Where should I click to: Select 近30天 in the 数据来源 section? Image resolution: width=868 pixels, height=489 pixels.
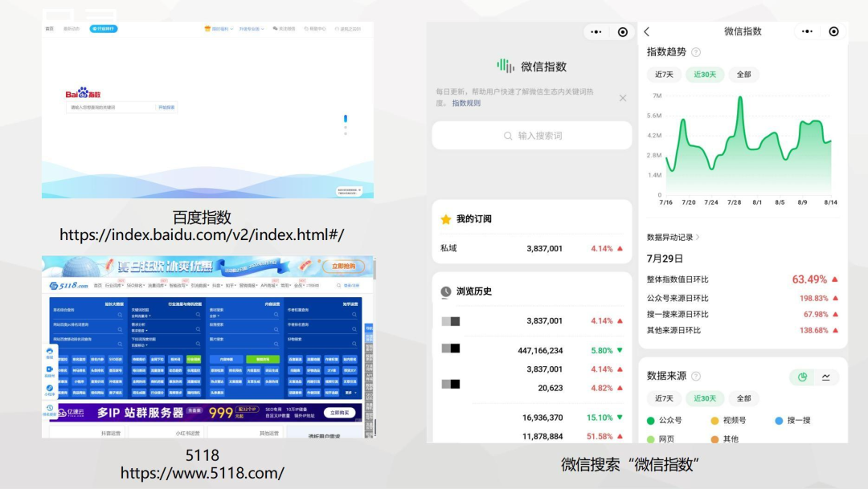pyautogui.click(x=705, y=398)
